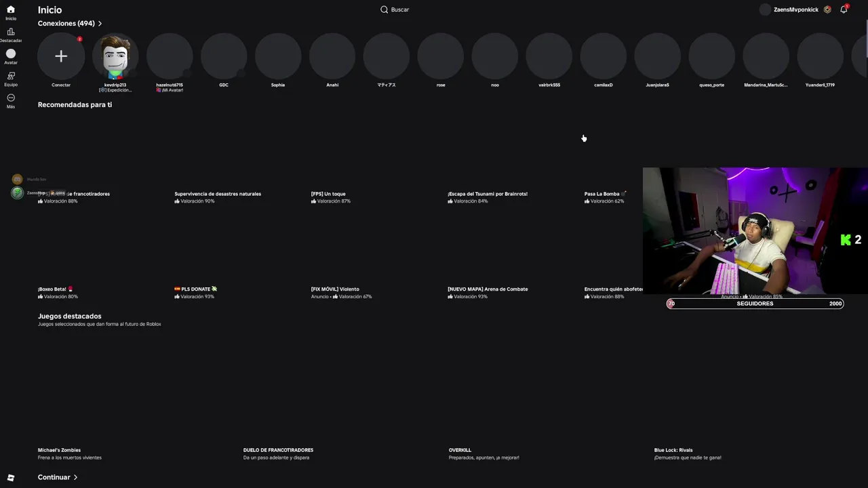The width and height of the screenshot is (868, 488).
Task: Open the Equipo sidebar icon
Action: [x=11, y=76]
